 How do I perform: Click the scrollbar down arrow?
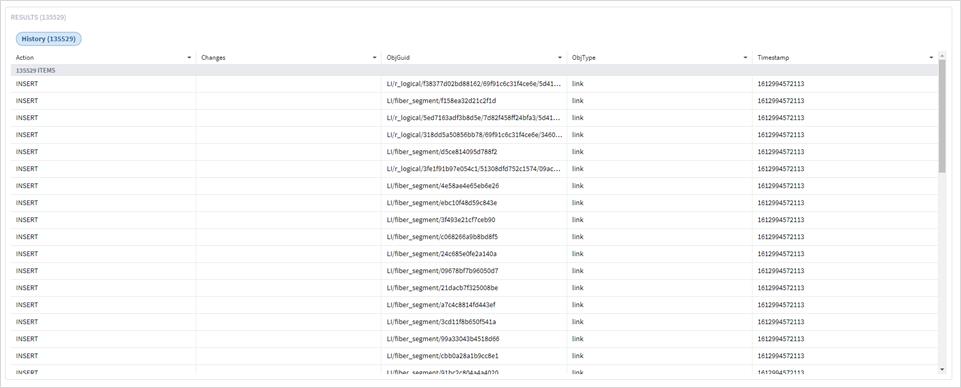[942, 370]
